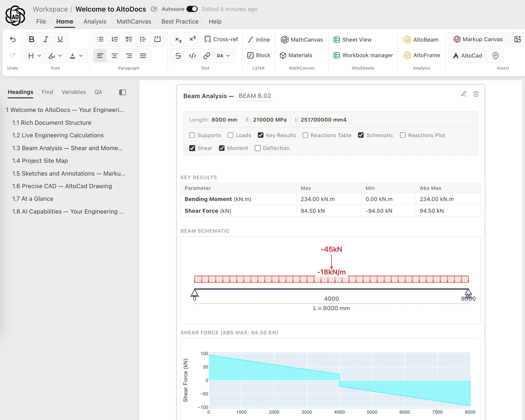Open the highlight color dropdown
Viewport: 525px width, 420px height.
click(x=55, y=56)
